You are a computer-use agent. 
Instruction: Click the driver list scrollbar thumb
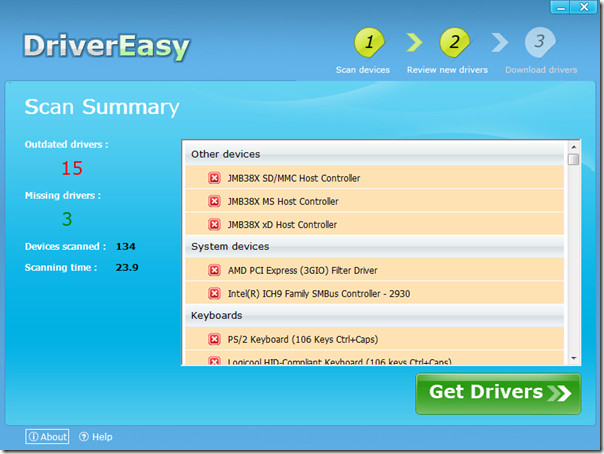point(574,159)
